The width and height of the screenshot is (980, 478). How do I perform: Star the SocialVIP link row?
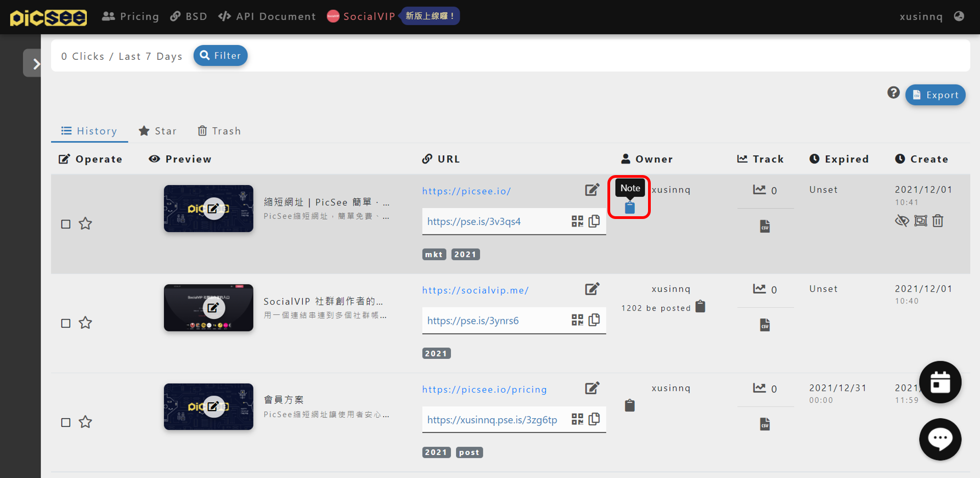[x=85, y=323]
